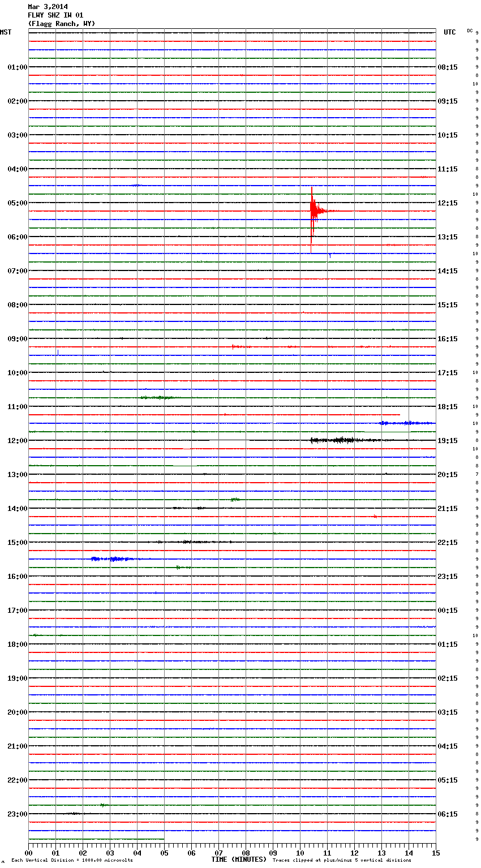Click the 18:15 UTC time label
The height and width of the screenshot is (868, 481).
pos(448,407)
